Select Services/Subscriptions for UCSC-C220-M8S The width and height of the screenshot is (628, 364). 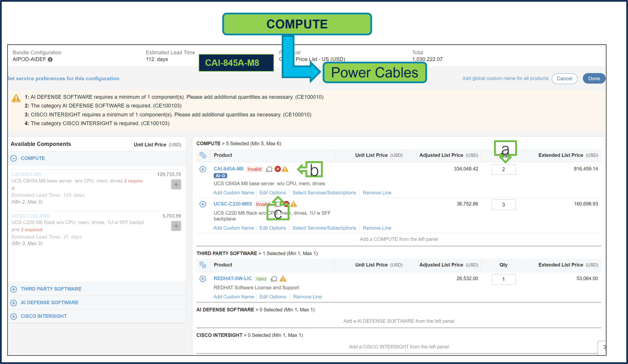point(324,228)
